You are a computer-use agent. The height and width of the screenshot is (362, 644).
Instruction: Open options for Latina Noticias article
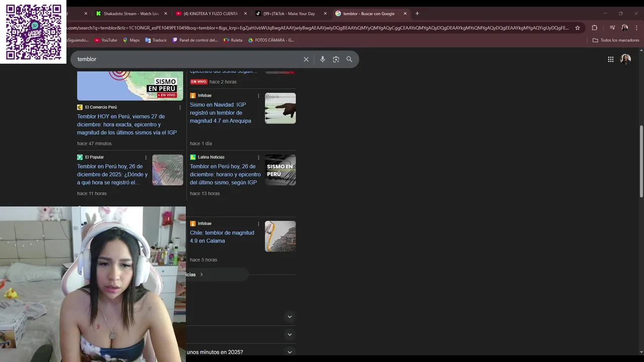coord(259,157)
